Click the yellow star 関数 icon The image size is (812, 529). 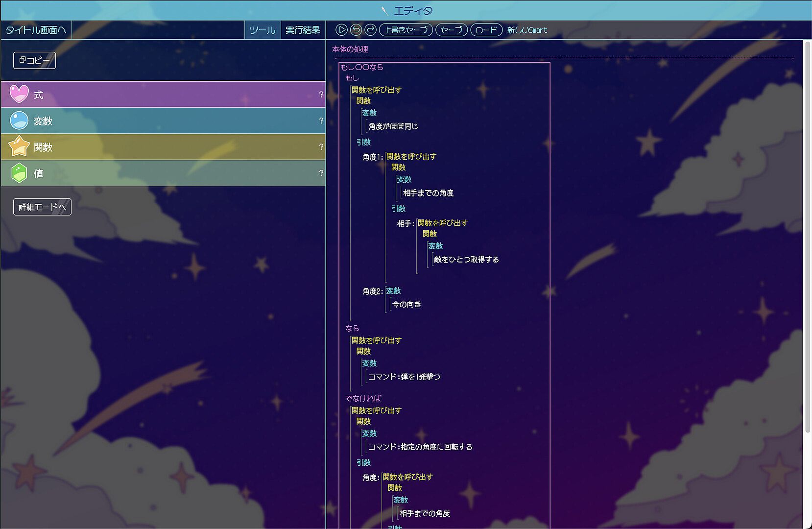[19, 146]
